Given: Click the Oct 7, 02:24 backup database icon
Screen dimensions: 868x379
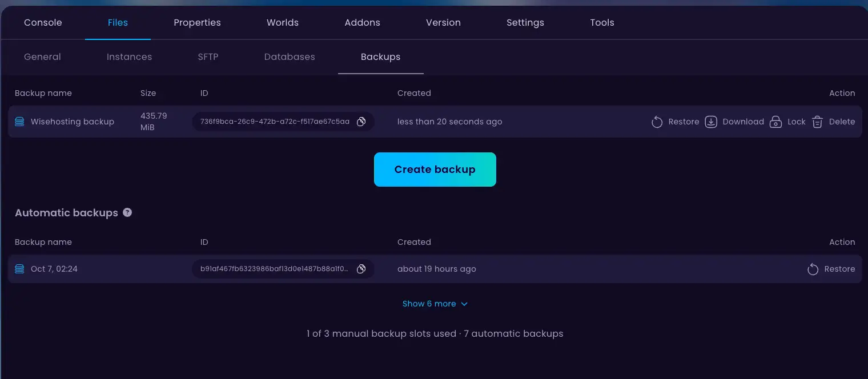Looking at the screenshot, I should (x=19, y=269).
